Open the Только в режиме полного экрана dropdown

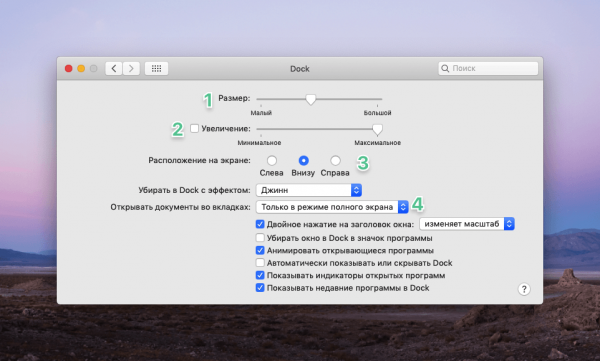[332, 207]
